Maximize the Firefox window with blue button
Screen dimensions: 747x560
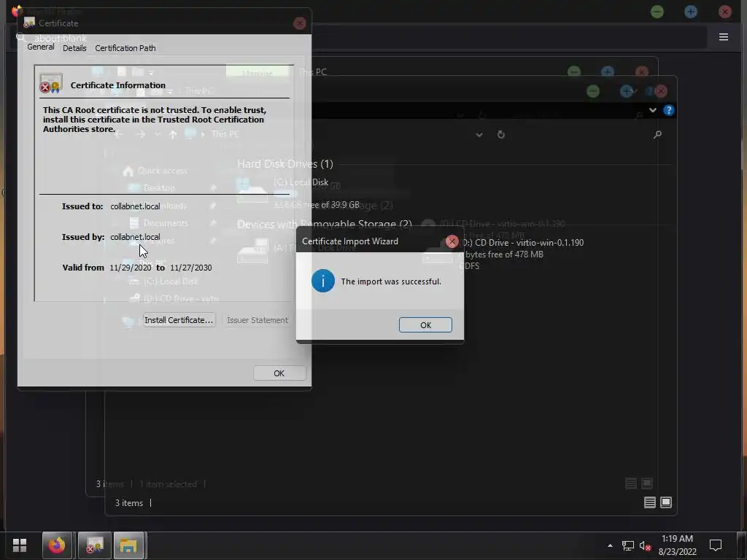pos(691,12)
